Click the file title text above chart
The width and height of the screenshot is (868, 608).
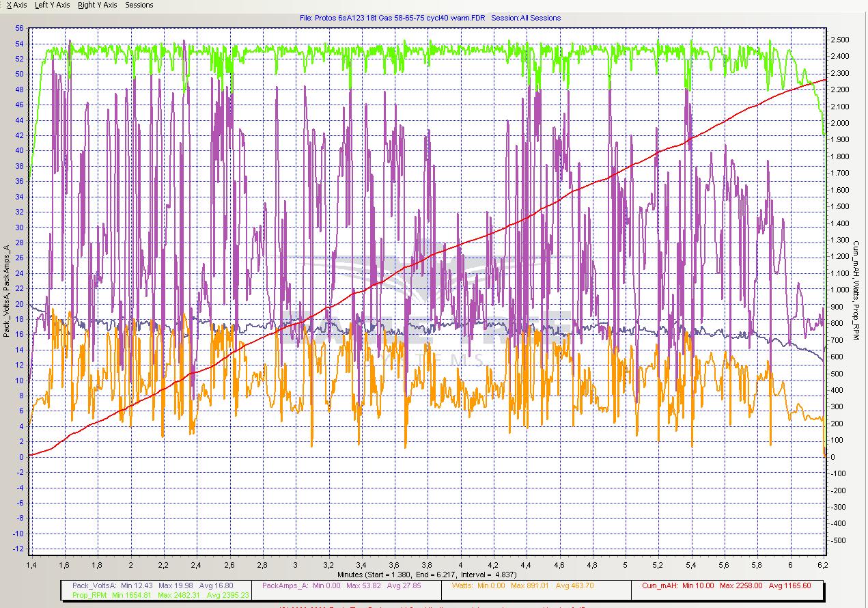(x=430, y=18)
